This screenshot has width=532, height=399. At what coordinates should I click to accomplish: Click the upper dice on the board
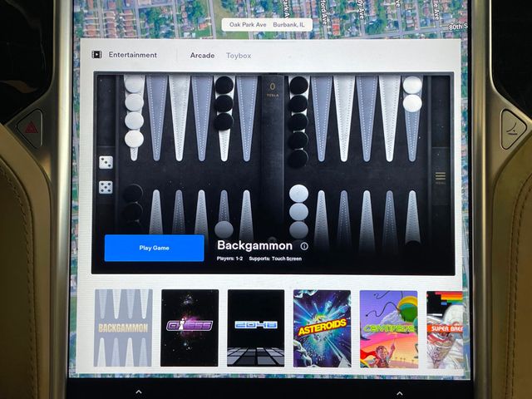pos(106,162)
